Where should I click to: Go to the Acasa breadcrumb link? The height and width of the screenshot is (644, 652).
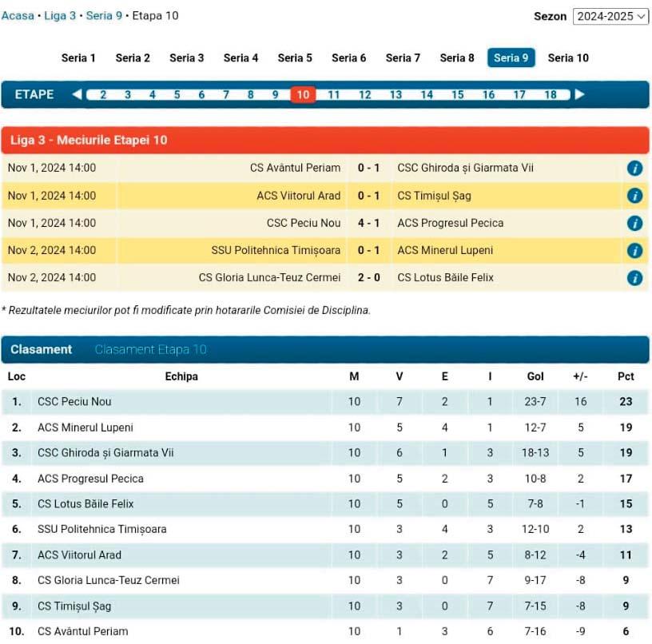point(18,16)
